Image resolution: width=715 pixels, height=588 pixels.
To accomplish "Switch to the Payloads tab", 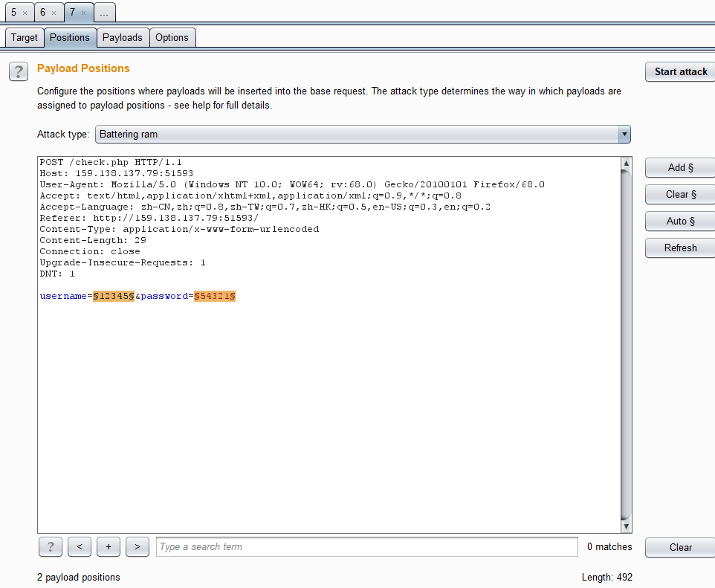I will [x=122, y=37].
